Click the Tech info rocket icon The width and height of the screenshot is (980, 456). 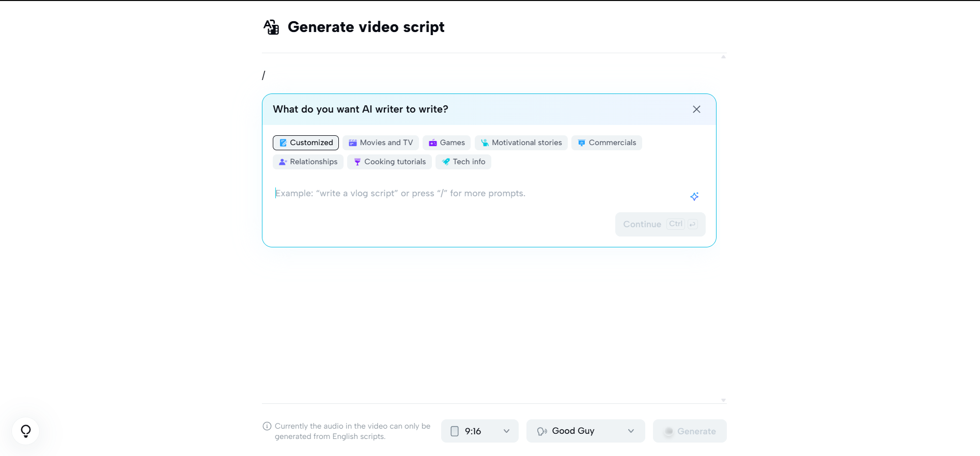pyautogui.click(x=445, y=162)
